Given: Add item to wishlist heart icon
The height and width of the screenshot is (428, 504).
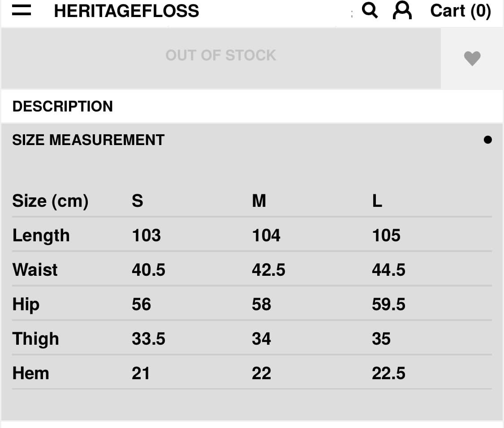Looking at the screenshot, I should tap(472, 58).
